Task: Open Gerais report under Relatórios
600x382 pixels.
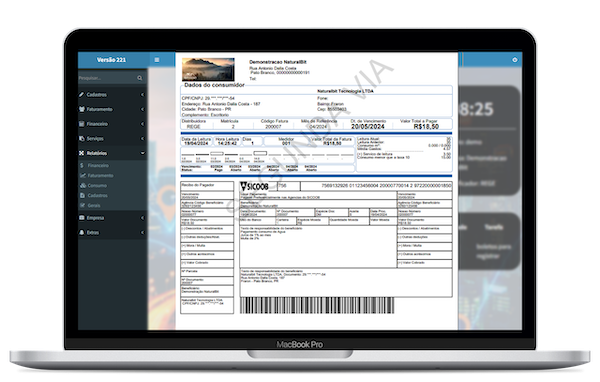Action: 94,205
